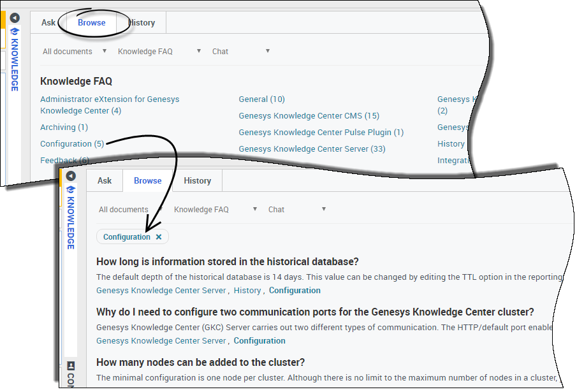Select the circled Browse tab in the top panel
The width and height of the screenshot is (577, 392).
pos(92,22)
